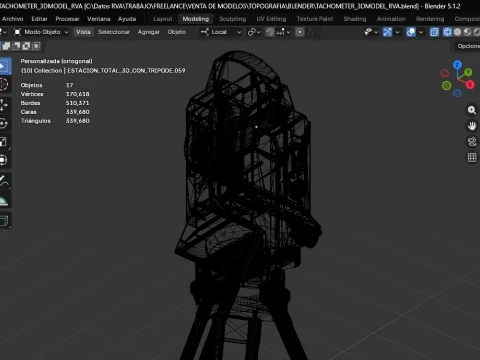Open the Procesar menu
This screenshot has height=360, width=480.
67,19
